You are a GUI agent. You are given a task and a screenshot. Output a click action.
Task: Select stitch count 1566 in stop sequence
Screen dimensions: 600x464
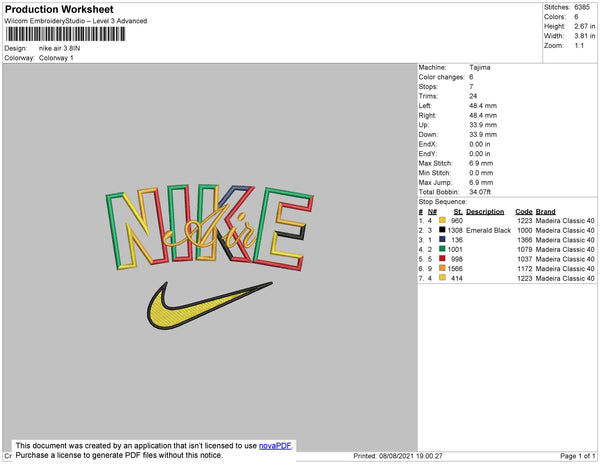pyautogui.click(x=455, y=269)
